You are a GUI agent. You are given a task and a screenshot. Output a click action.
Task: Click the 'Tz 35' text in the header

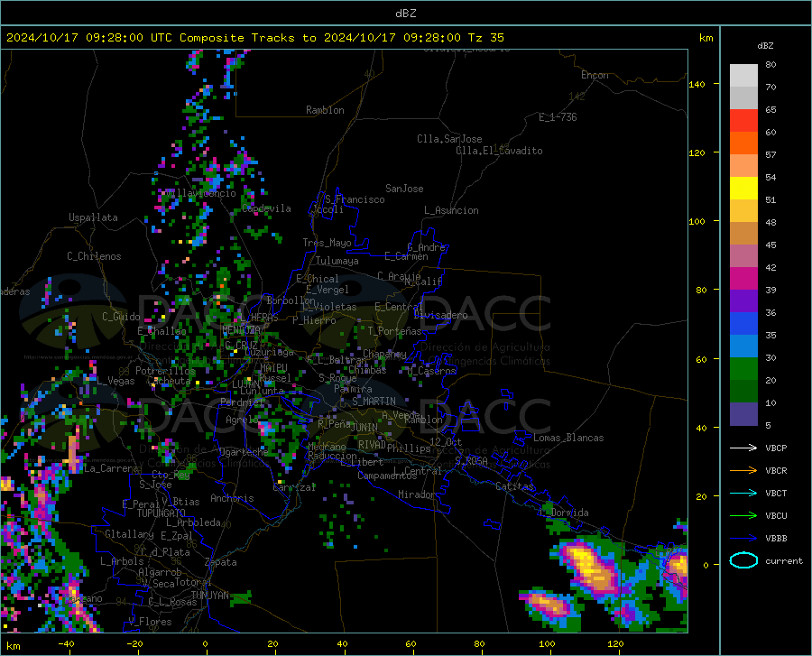point(485,38)
